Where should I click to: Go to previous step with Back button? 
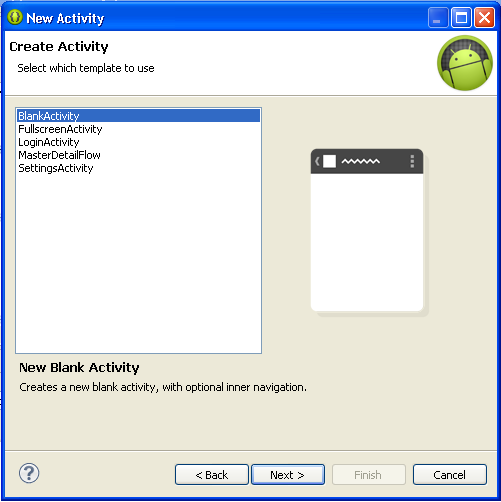tap(212, 475)
